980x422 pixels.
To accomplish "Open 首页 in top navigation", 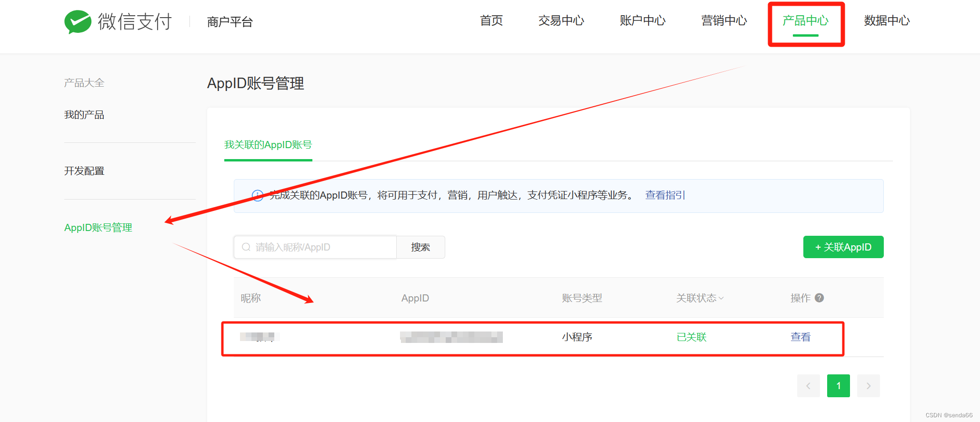I will click(491, 21).
